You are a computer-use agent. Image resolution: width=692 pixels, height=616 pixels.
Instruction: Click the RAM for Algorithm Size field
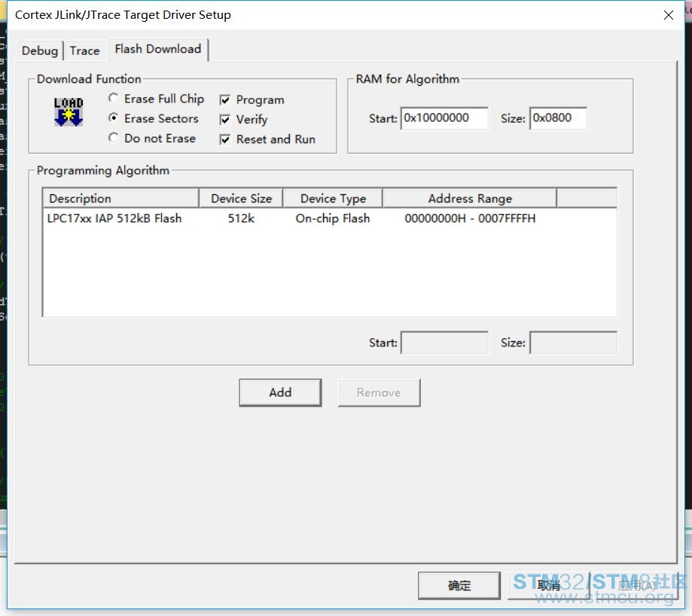click(x=557, y=118)
